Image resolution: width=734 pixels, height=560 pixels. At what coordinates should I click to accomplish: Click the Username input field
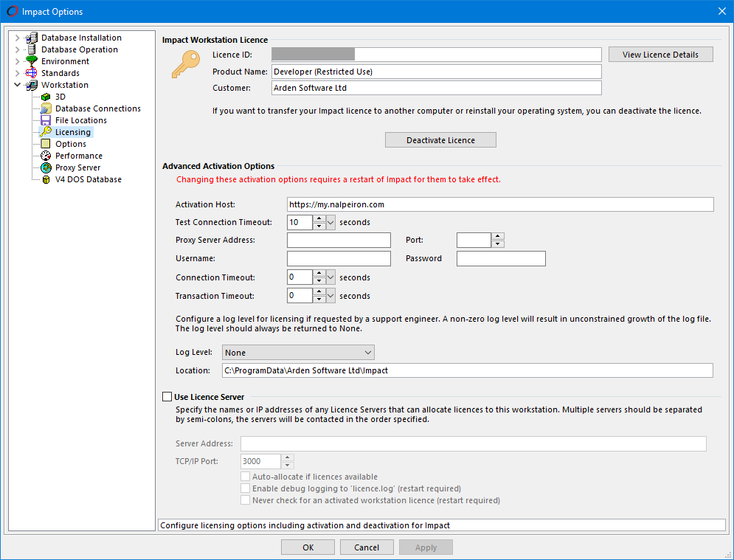[x=339, y=258]
